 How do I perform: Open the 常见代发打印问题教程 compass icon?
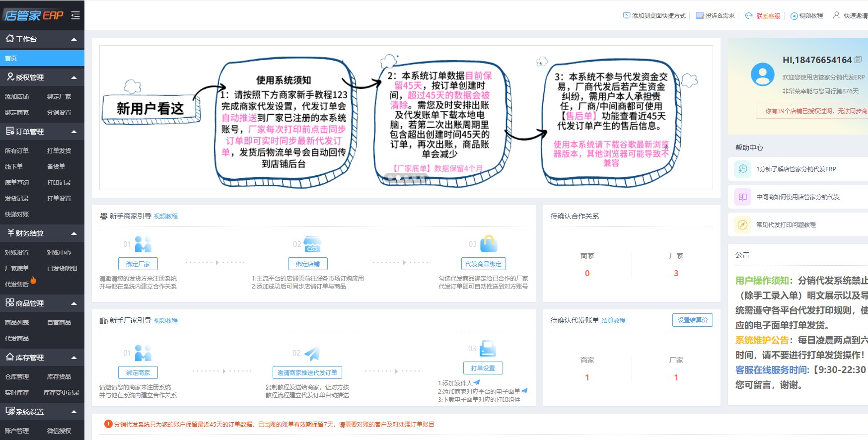tap(742, 225)
